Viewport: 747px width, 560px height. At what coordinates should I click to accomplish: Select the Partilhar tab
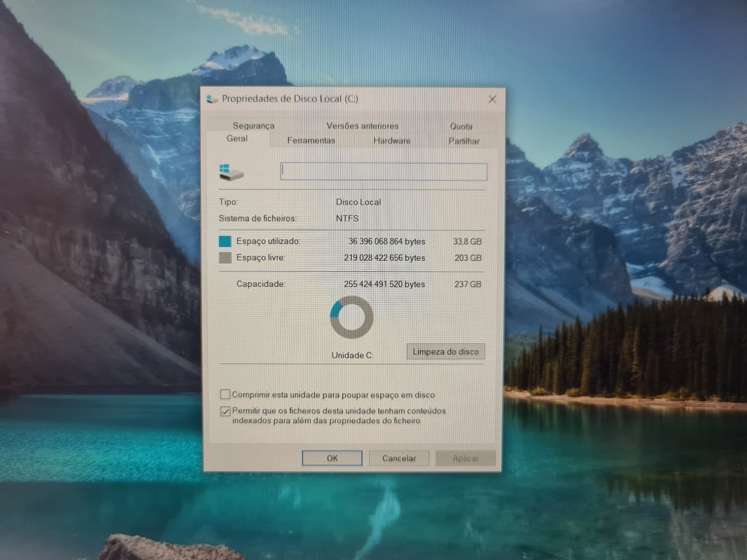point(464,141)
